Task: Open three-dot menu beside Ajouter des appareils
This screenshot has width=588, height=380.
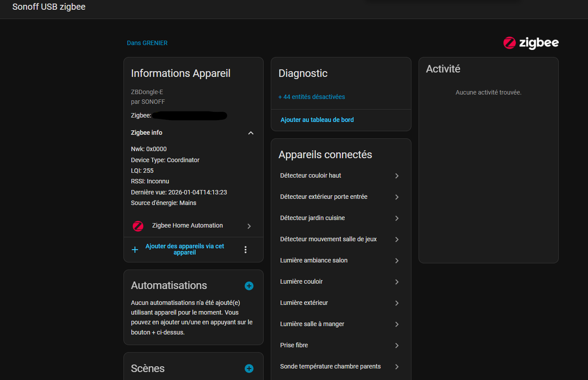Action: point(246,250)
